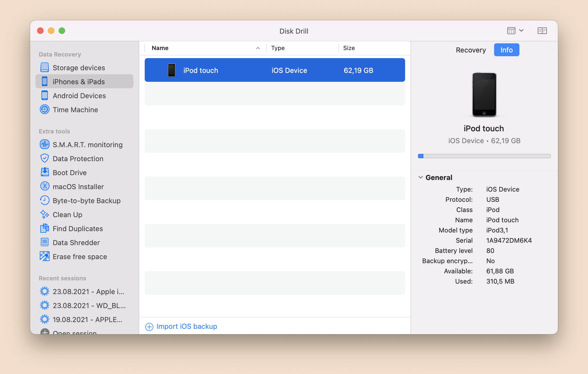588x374 pixels.
Task: Click the large iPod touch image in Info panel
Action: (x=484, y=94)
